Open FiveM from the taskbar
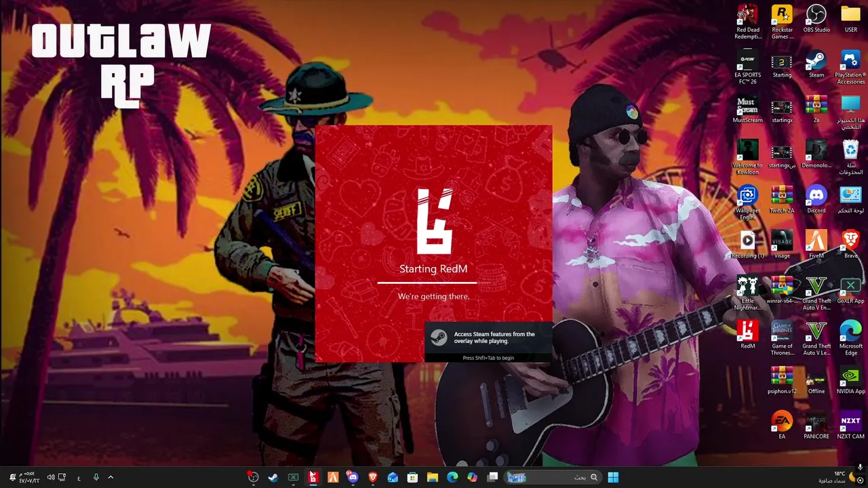This screenshot has height=488, width=868. pos(333,477)
